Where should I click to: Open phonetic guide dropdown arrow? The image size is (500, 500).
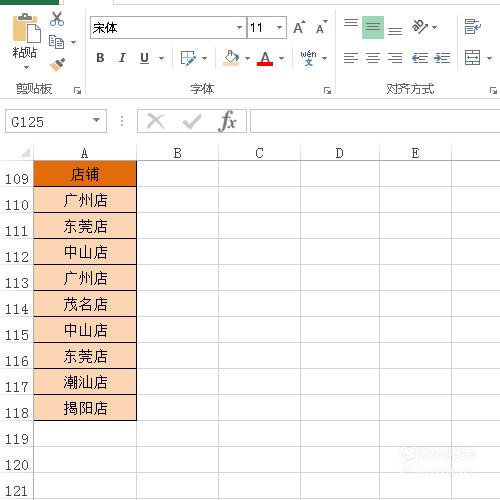324,58
